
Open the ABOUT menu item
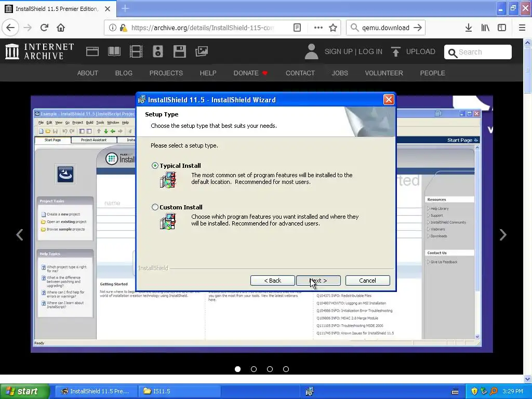click(x=87, y=73)
